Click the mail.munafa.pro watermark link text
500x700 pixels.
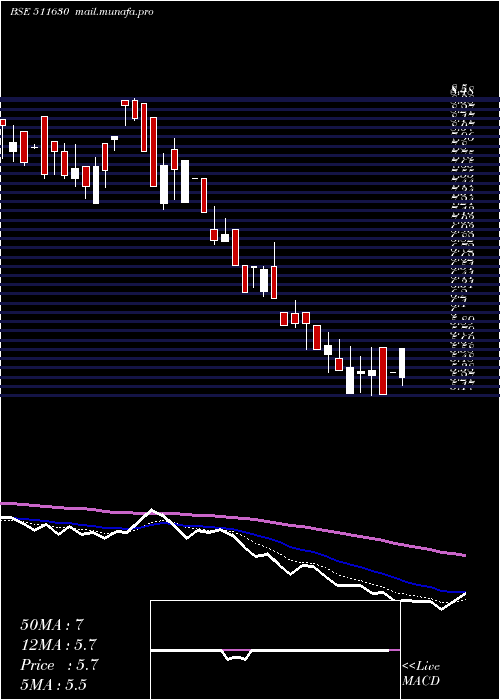[x=112, y=12]
